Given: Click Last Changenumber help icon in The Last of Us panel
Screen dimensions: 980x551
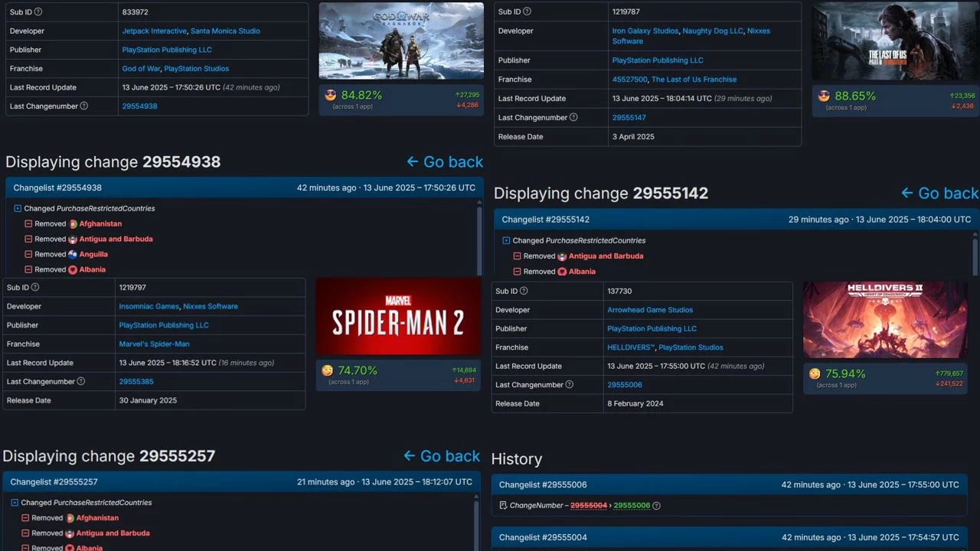Looking at the screenshot, I should coord(573,118).
